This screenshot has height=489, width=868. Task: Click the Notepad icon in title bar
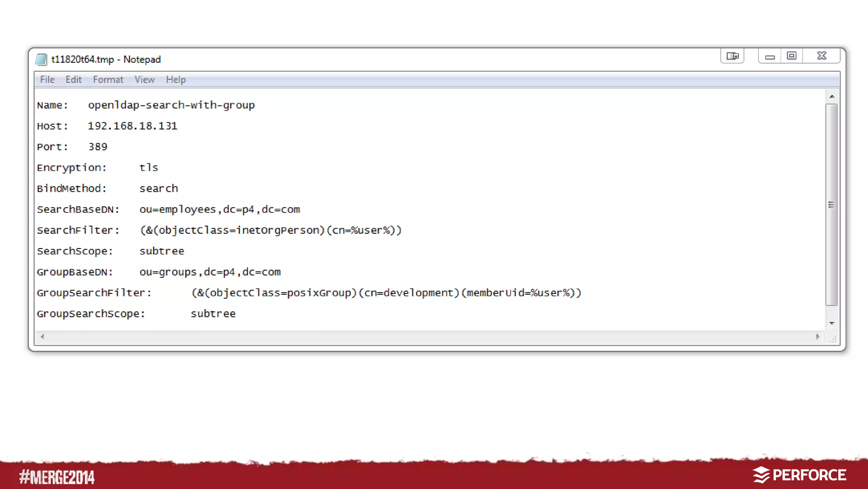41,59
